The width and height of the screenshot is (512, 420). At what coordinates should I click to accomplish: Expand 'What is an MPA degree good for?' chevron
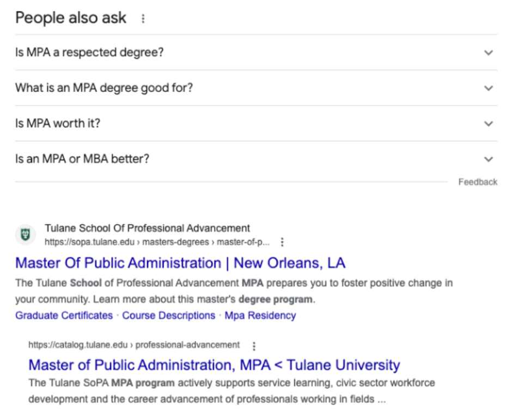pyautogui.click(x=489, y=88)
